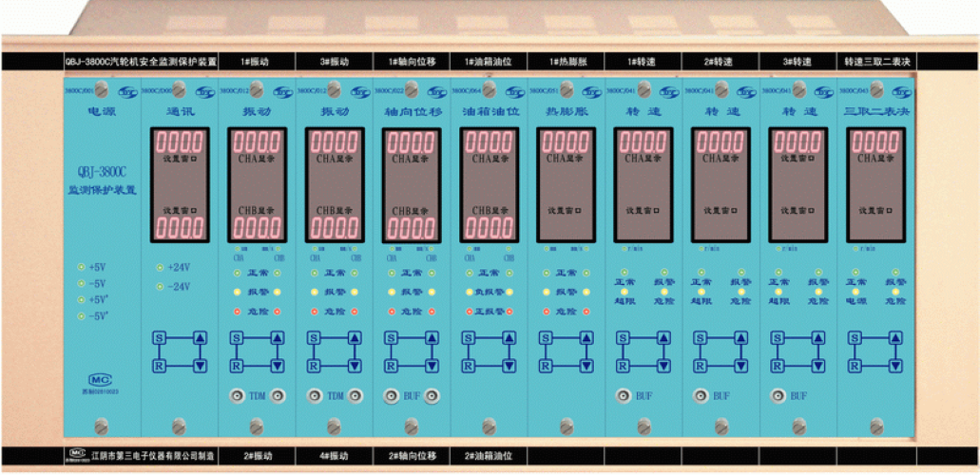This screenshot has height=475, width=980.
Task: Click the BUF connector on 2#转速 module
Action: click(x=701, y=395)
